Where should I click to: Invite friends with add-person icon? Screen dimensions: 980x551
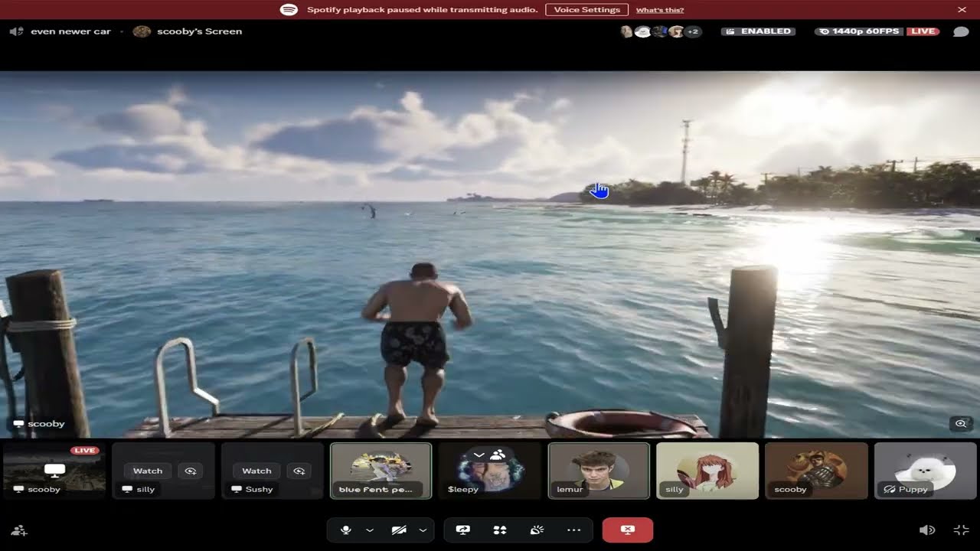(19, 530)
